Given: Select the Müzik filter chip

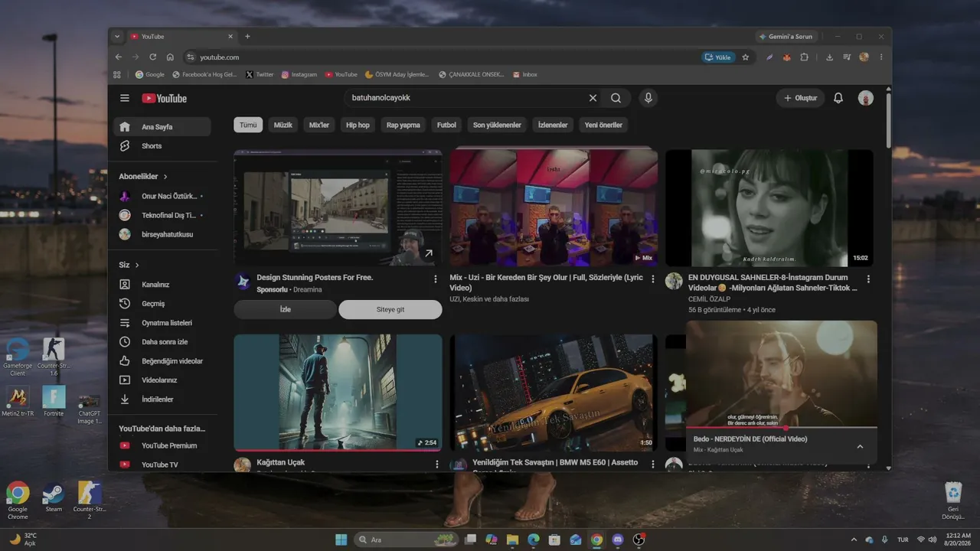Looking at the screenshot, I should pos(283,125).
